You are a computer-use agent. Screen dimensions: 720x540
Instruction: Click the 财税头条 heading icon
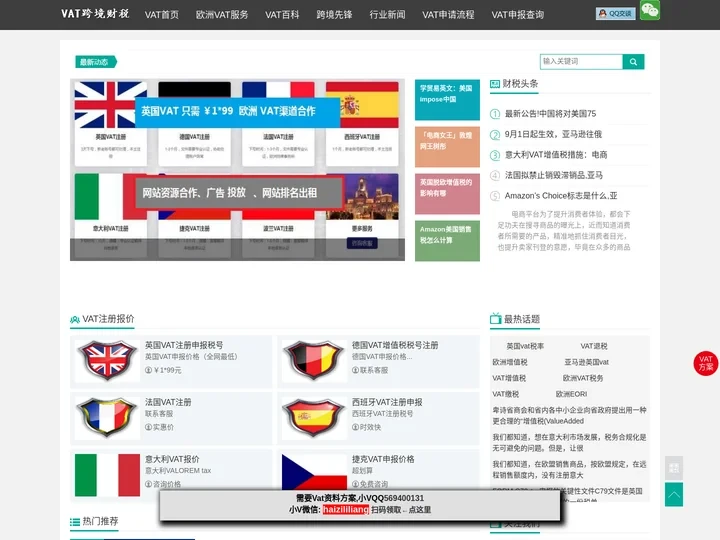pos(495,84)
